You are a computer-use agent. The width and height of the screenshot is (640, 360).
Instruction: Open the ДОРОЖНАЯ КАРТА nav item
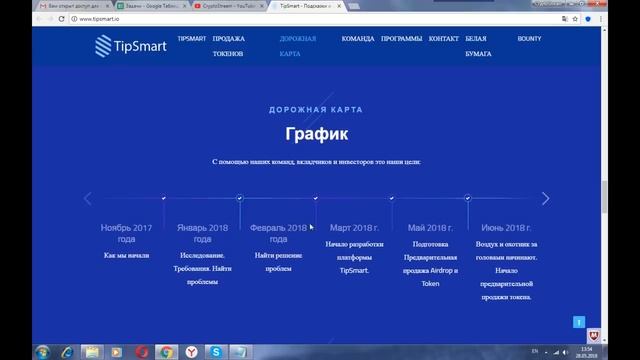point(298,46)
